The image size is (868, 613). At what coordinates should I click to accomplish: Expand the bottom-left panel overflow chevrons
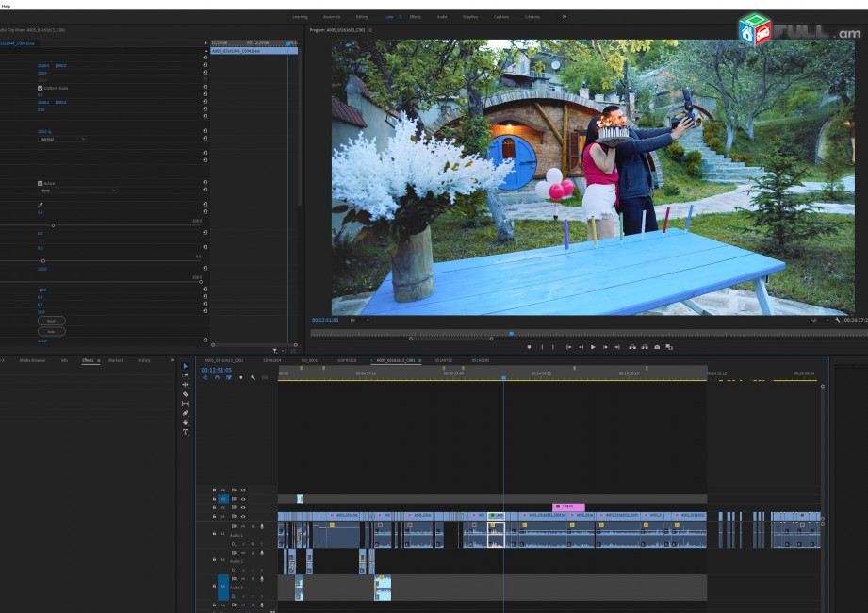(172, 360)
